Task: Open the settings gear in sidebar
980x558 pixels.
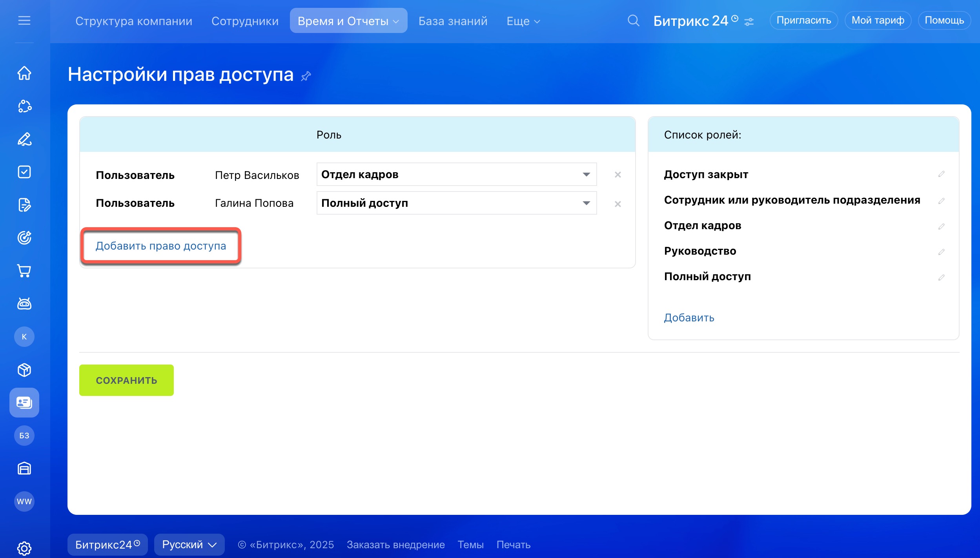Action: coord(24,548)
